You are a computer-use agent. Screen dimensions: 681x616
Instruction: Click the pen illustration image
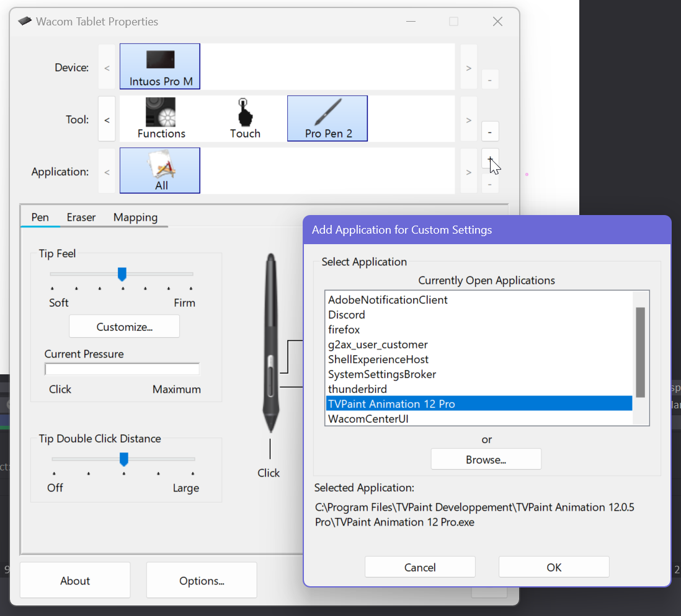[270, 343]
